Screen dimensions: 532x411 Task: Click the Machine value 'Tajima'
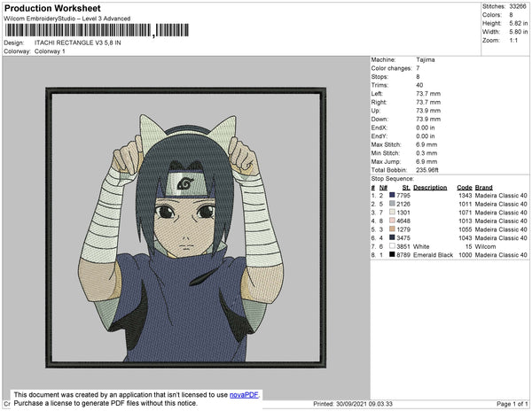(x=426, y=59)
